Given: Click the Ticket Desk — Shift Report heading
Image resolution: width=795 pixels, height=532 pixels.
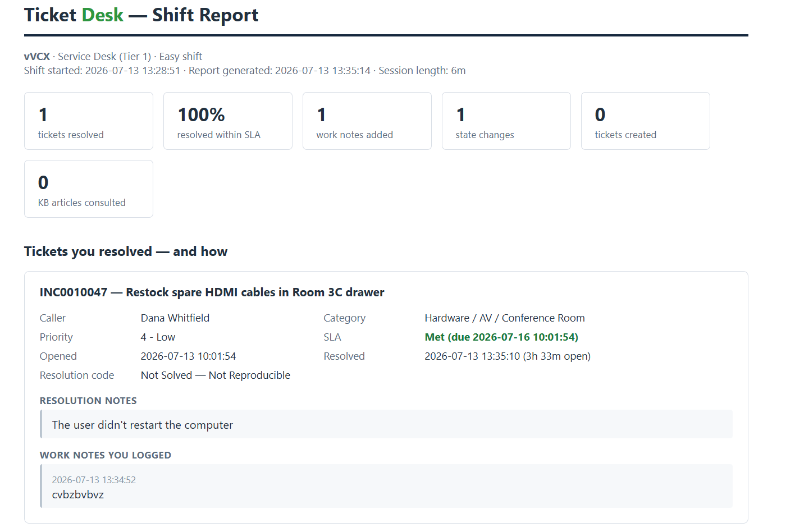Looking at the screenshot, I should [141, 15].
